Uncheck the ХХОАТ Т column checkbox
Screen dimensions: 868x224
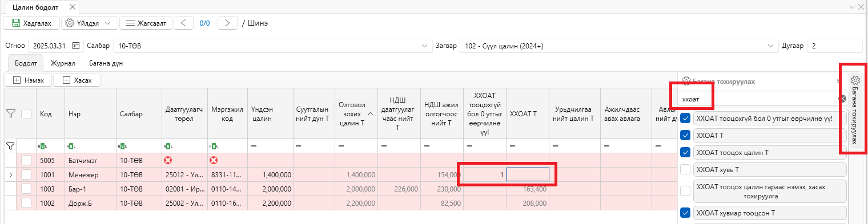coord(685,136)
